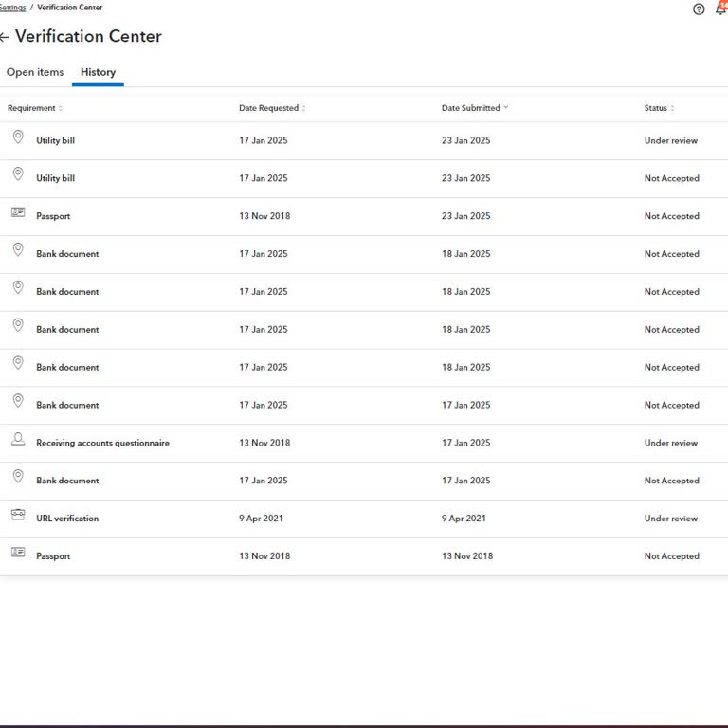Click ID card icon of Passport submitted 23 Jan 2025
Image resolution: width=728 pixels, height=728 pixels.
pos(18,213)
